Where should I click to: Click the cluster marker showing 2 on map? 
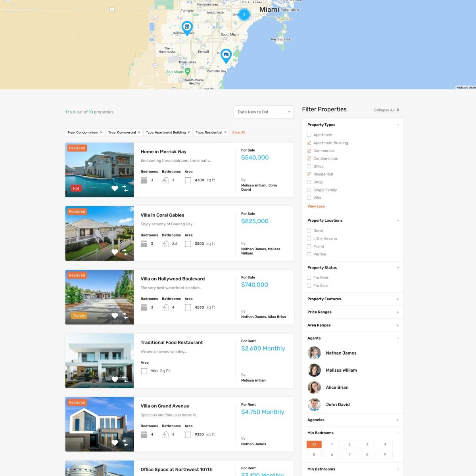pyautogui.click(x=244, y=15)
